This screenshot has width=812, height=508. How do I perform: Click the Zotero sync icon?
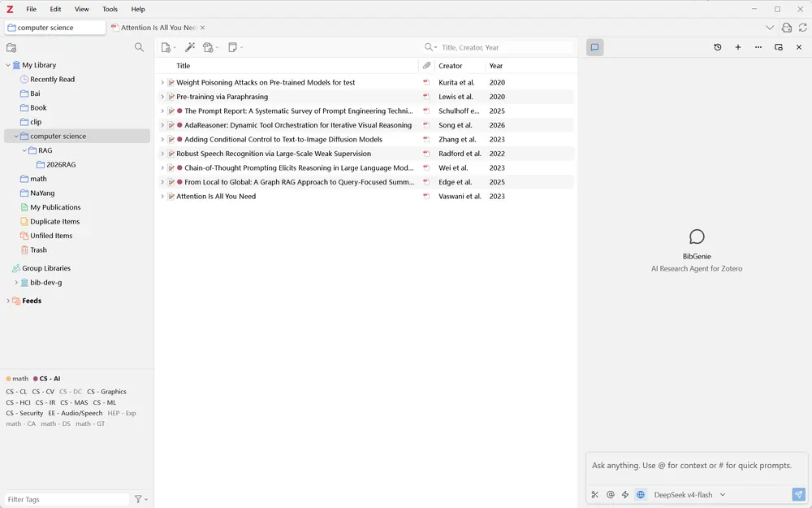[803, 28]
